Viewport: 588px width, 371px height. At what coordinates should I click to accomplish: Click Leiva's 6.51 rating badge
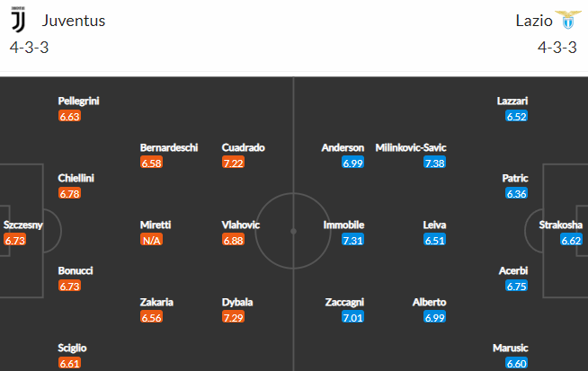click(434, 240)
